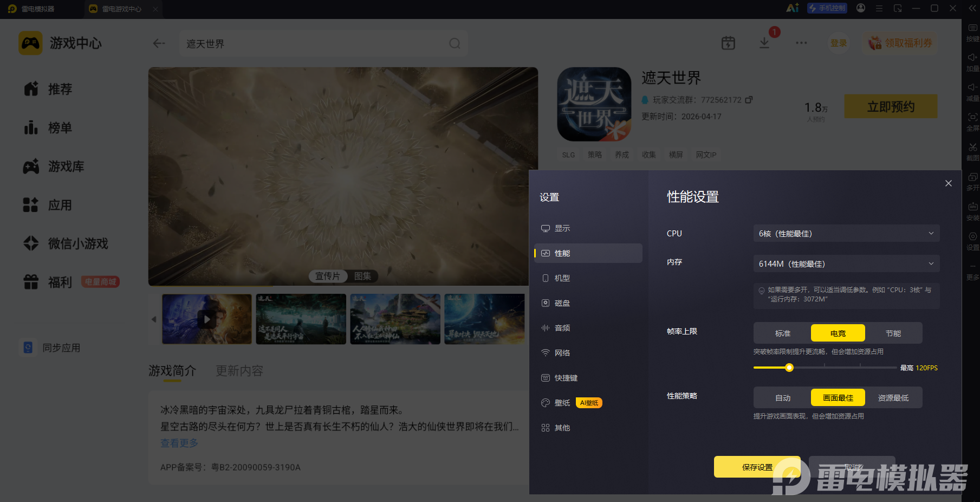Screen dimensions: 980x502
Task: Switch to the 游戏简介 tab
Action: 172,371
